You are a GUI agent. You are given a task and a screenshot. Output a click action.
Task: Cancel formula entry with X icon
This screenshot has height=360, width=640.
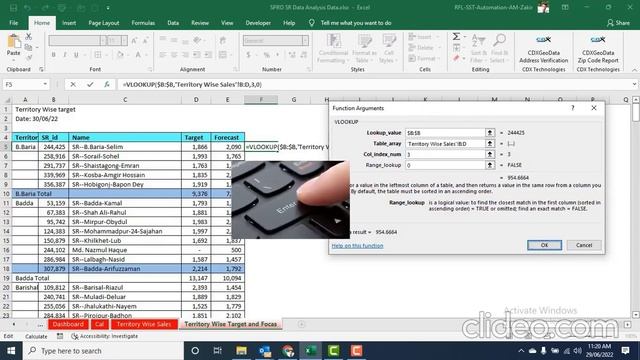[x=73, y=84]
